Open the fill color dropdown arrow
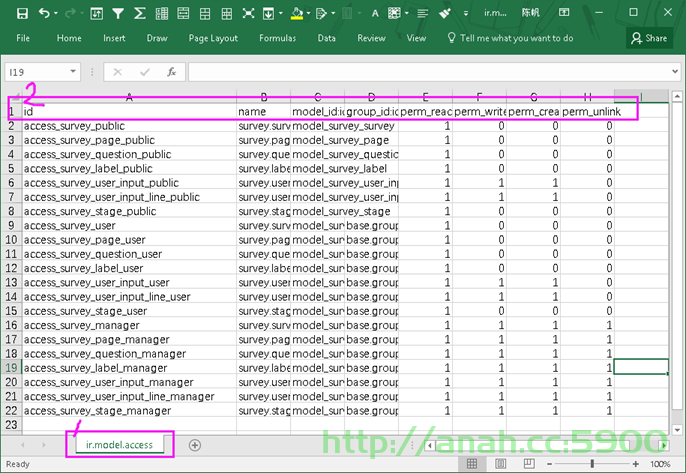The width and height of the screenshot is (686, 473). 308,14
